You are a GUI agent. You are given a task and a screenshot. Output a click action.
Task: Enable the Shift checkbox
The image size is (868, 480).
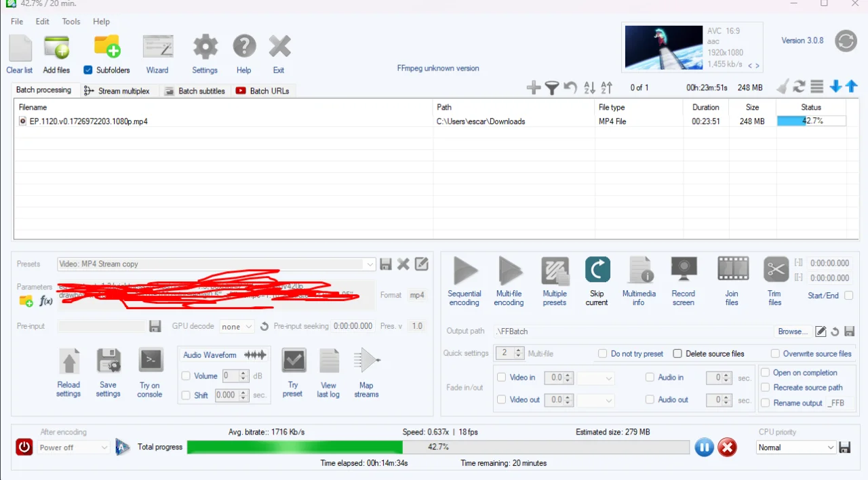coord(186,395)
